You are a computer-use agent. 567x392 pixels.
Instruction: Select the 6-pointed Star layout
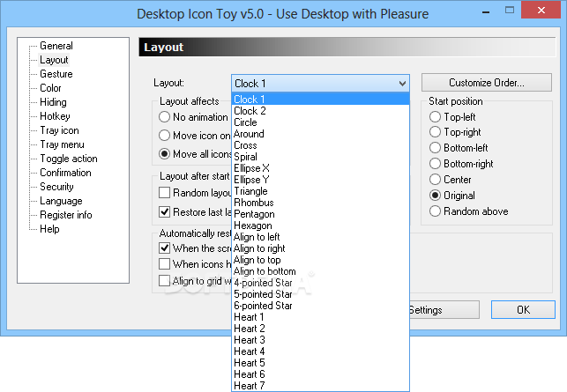pos(320,306)
